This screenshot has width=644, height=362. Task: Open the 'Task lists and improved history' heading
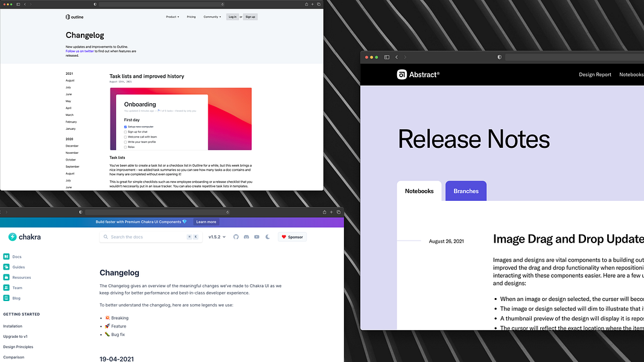147,76
